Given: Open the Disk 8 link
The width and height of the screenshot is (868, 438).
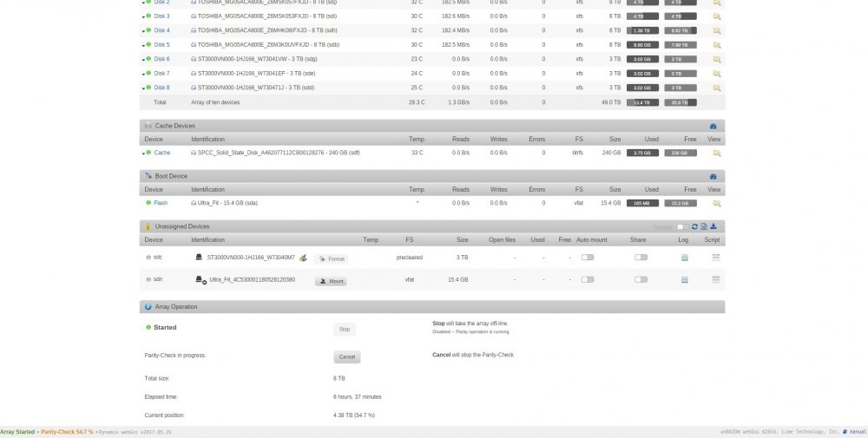Looking at the screenshot, I should (x=161, y=88).
